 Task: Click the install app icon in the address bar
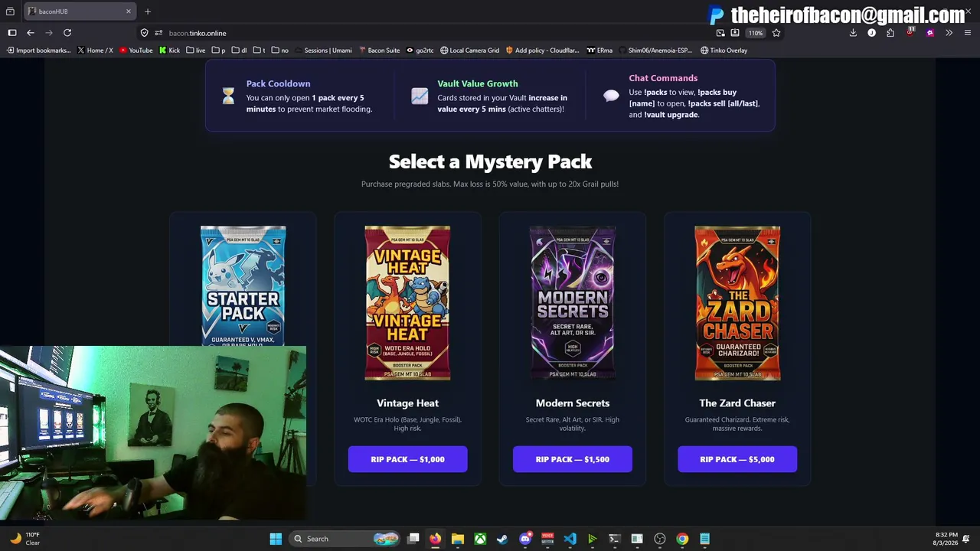tap(735, 33)
